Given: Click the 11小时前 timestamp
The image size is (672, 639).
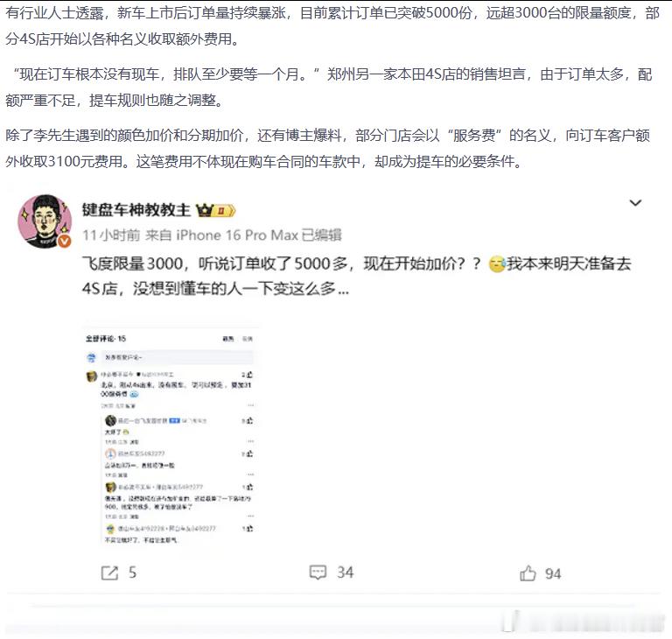Looking at the screenshot, I should click(111, 235).
